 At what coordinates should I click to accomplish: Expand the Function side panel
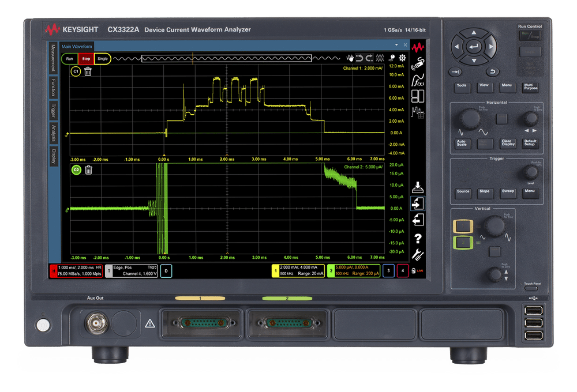[x=53, y=88]
